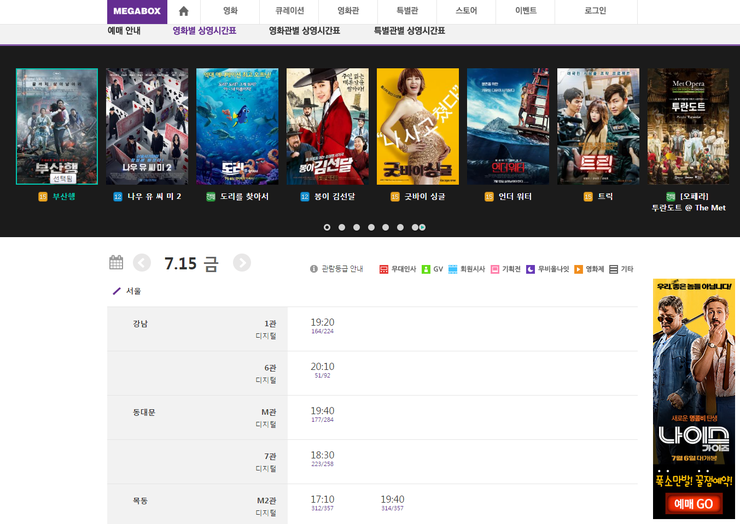Click the 관람등급 안내 link
The height and width of the screenshot is (524, 740).
pyautogui.click(x=342, y=269)
